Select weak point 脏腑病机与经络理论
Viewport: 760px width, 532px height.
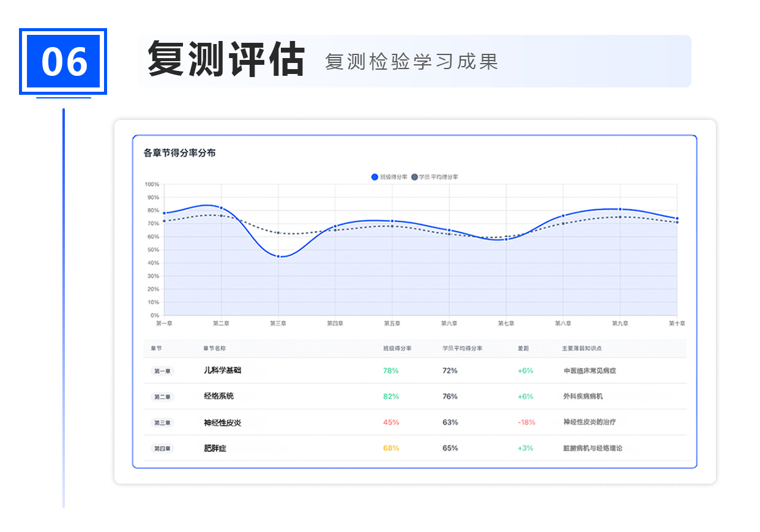592,448
